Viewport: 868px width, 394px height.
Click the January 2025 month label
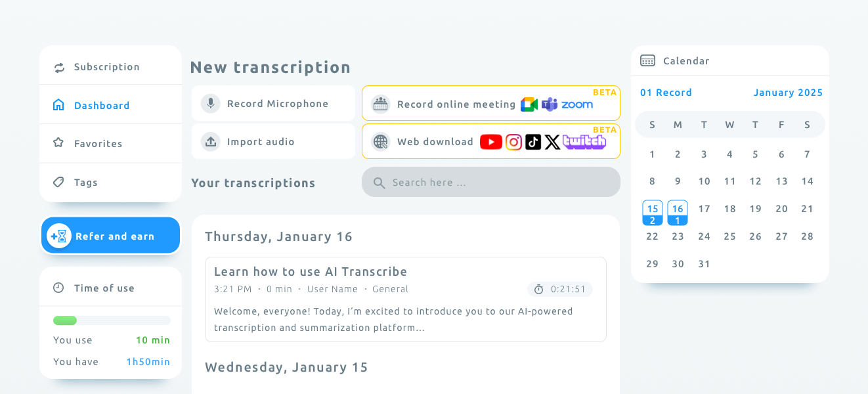pyautogui.click(x=788, y=93)
